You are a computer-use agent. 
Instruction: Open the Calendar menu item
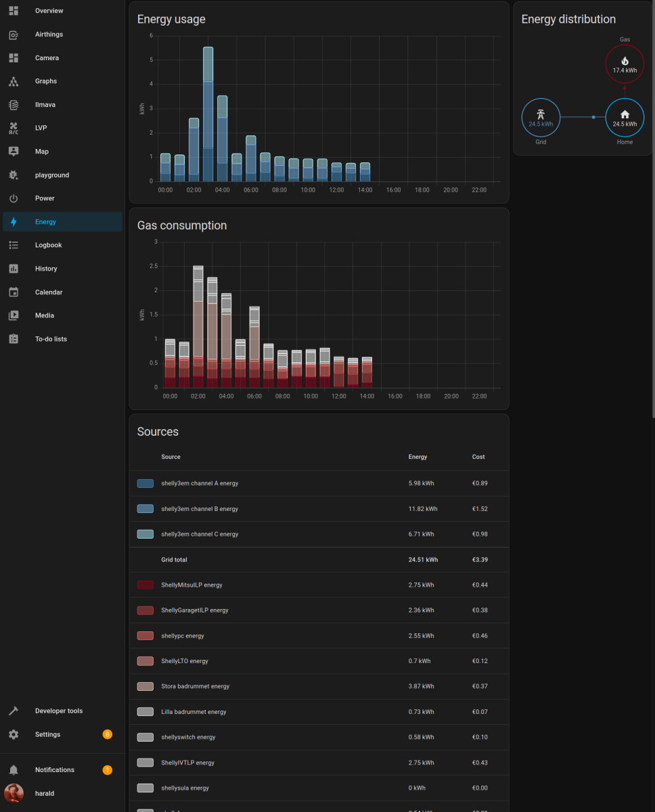(49, 292)
